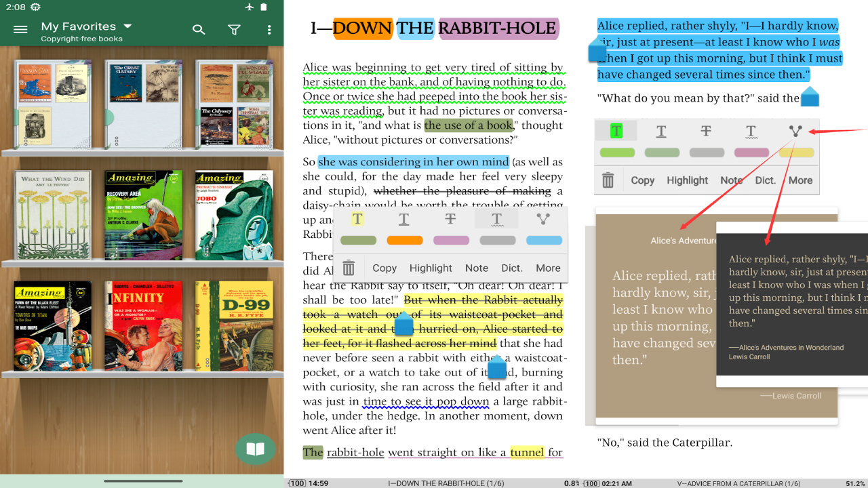Open Amazing Pawn of the Black Fleet cover
Viewport: 868px width, 488px height.
click(52, 326)
